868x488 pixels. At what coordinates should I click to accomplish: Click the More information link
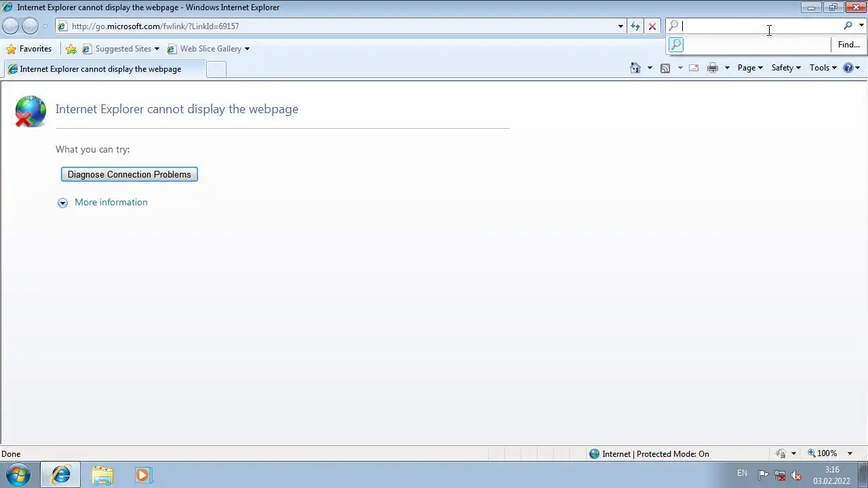(x=111, y=202)
